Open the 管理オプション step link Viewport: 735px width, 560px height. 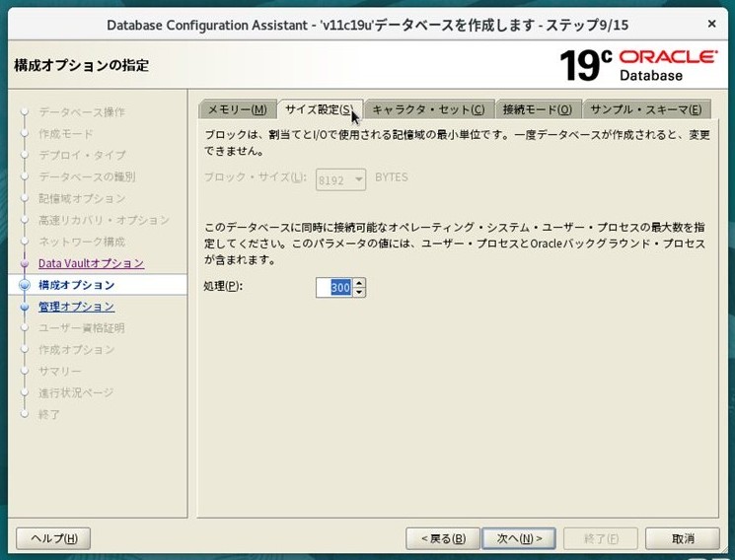click(76, 307)
